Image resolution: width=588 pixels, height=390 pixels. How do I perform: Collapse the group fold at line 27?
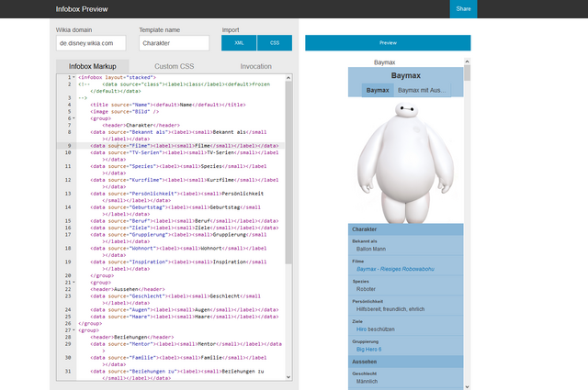click(x=73, y=330)
